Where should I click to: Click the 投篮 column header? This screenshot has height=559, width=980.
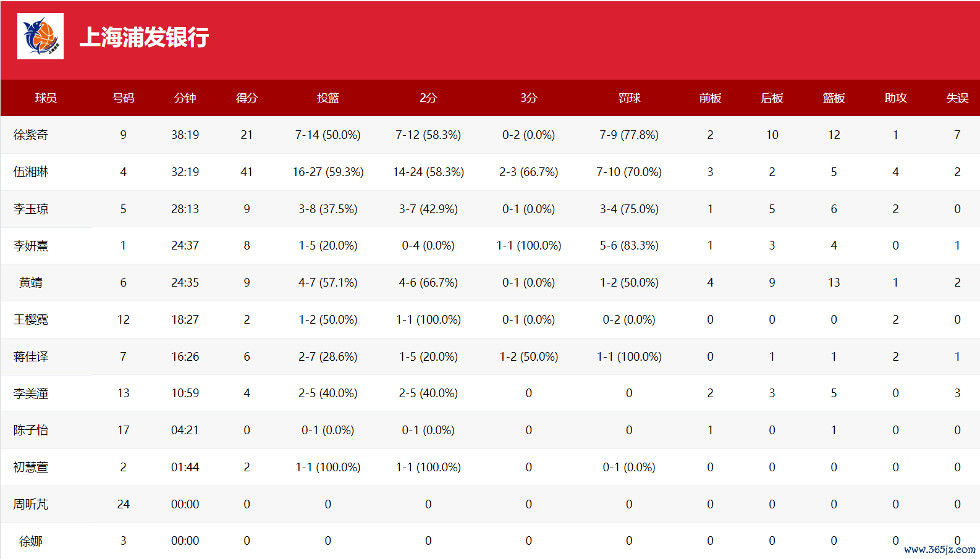pyautogui.click(x=327, y=98)
